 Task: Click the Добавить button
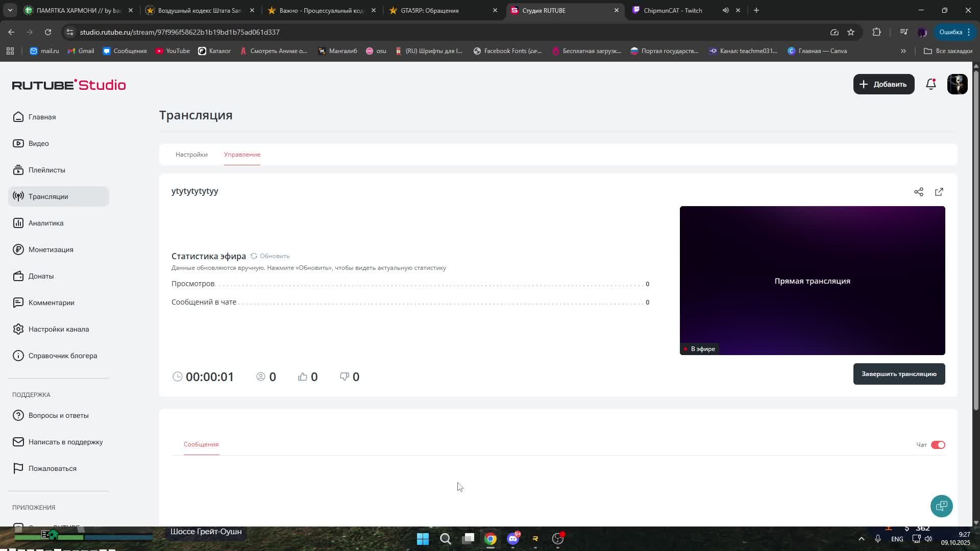coord(884,84)
